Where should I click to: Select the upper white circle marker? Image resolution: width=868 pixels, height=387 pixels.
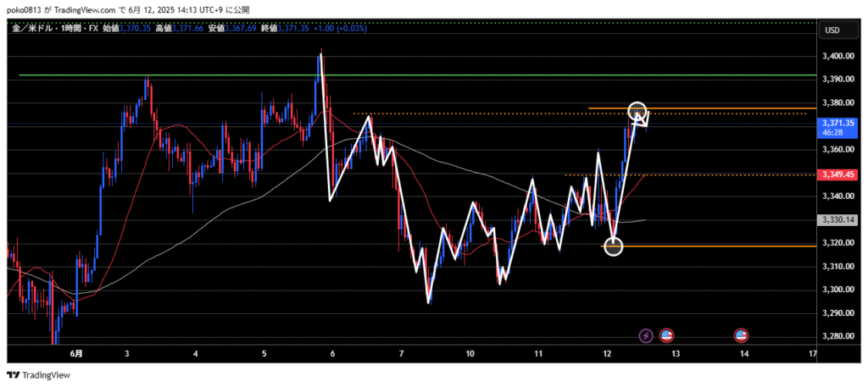[x=637, y=112]
